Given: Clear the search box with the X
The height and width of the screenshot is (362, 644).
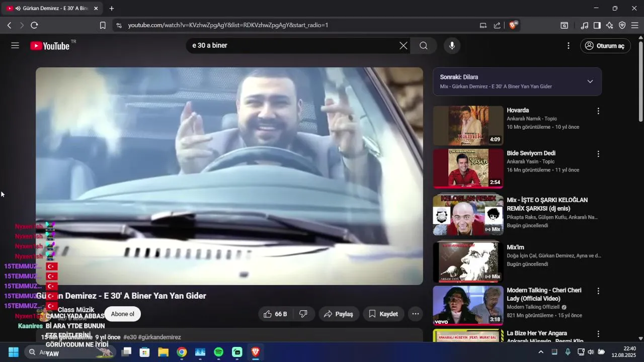Looking at the screenshot, I should coord(404,46).
